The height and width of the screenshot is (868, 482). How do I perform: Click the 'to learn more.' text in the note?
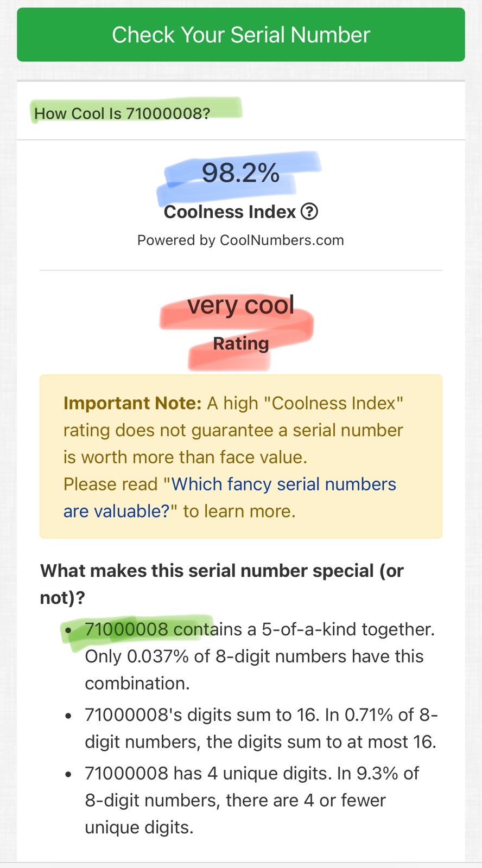click(x=239, y=511)
